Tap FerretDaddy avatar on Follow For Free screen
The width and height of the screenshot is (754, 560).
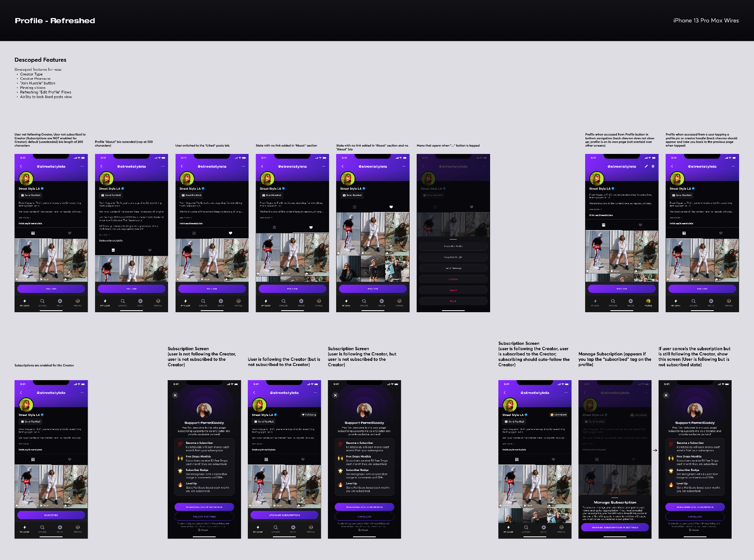[x=204, y=410]
